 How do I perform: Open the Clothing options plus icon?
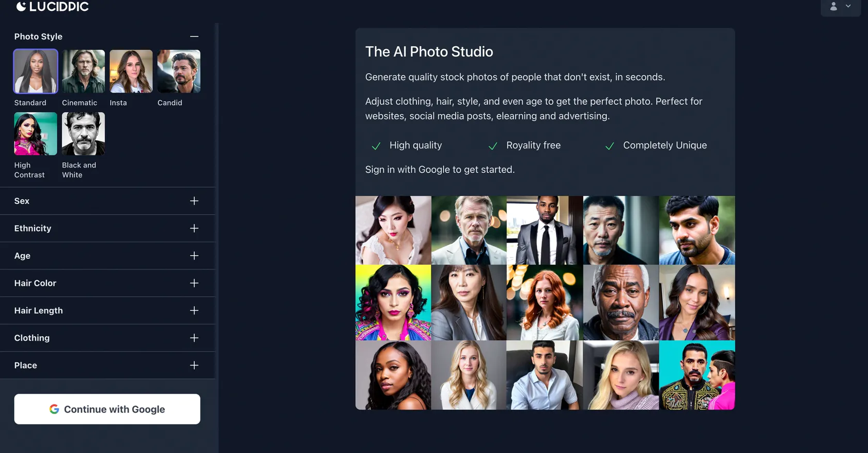194,338
